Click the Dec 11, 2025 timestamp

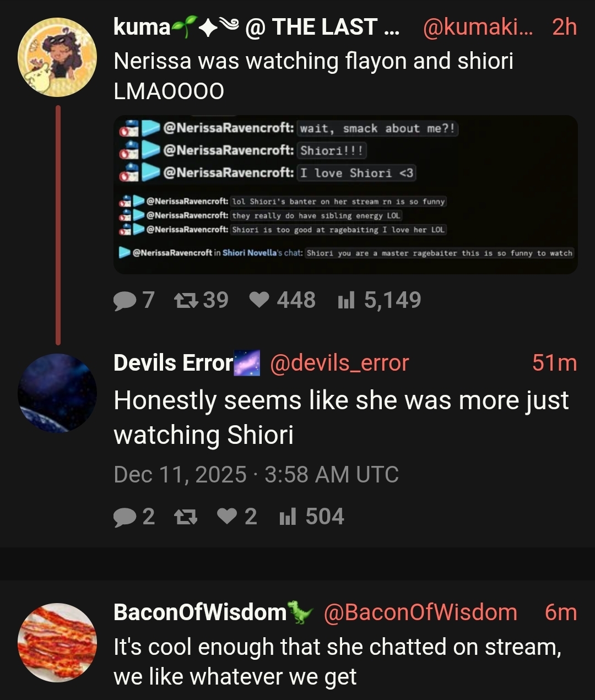(x=256, y=475)
